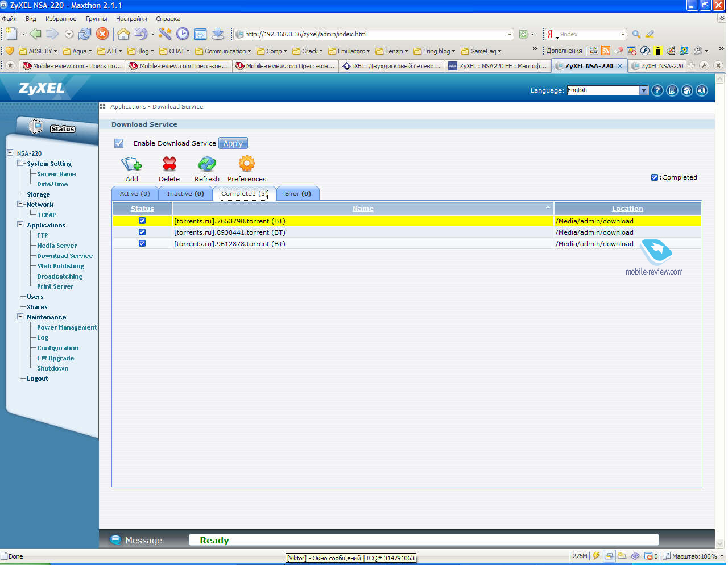
Task: Toggle the Enable Download Service checkbox
Action: [x=119, y=143]
